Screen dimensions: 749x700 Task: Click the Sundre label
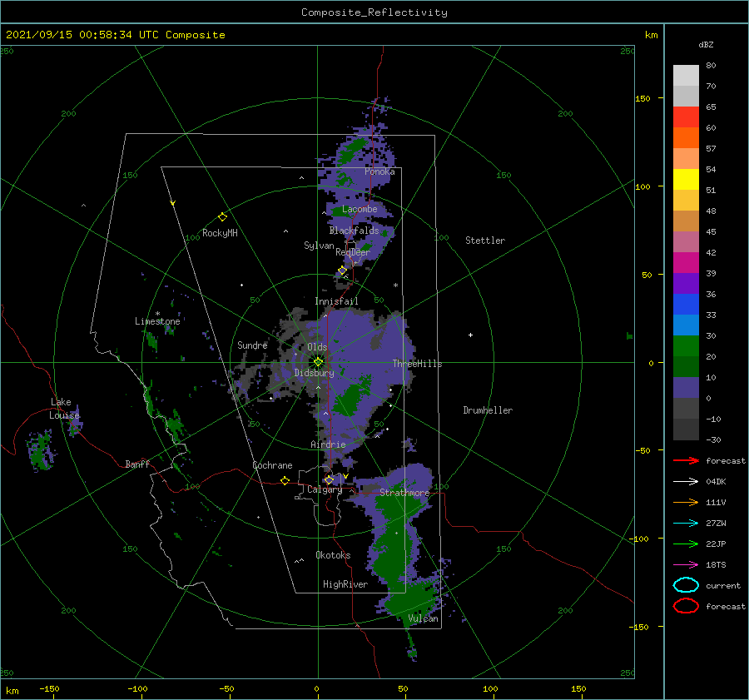[x=252, y=345]
